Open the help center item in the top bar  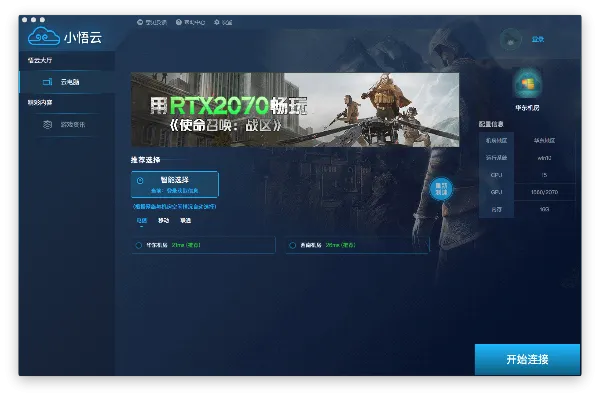[x=190, y=22]
